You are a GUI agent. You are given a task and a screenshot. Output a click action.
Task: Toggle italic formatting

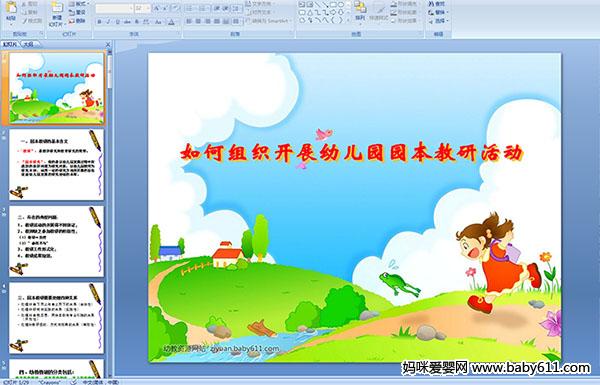tap(109, 22)
